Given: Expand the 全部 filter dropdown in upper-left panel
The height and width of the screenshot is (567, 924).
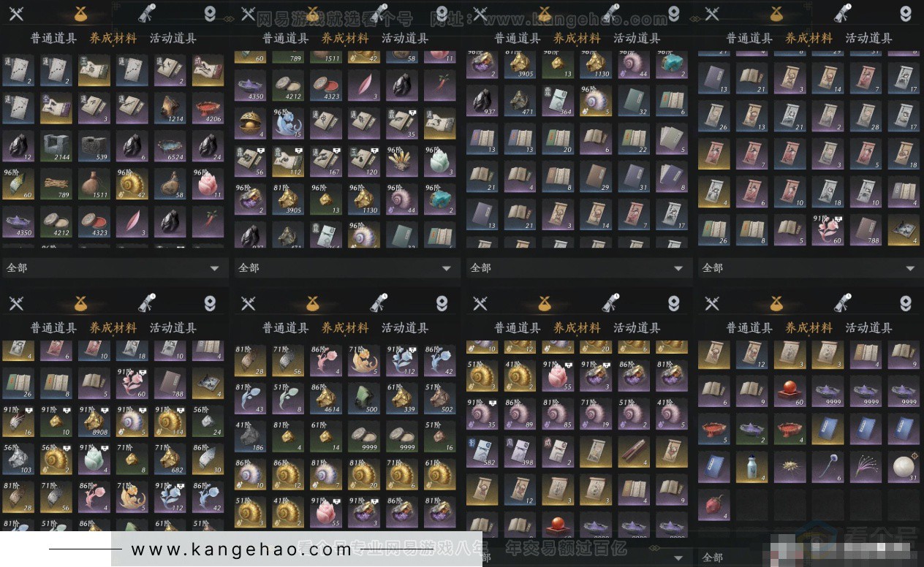Looking at the screenshot, I should tap(113, 268).
